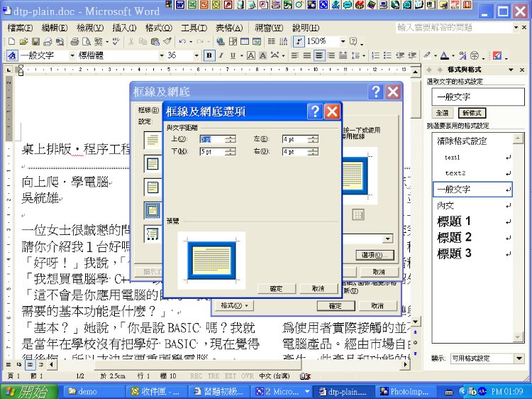Open the columns layout button

point(272,41)
